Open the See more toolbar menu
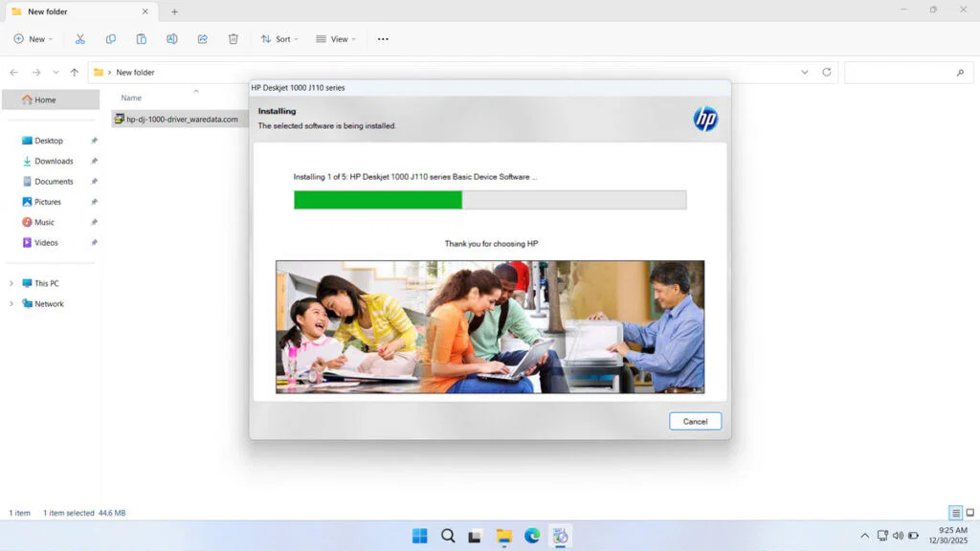This screenshot has height=551, width=980. 383,38
